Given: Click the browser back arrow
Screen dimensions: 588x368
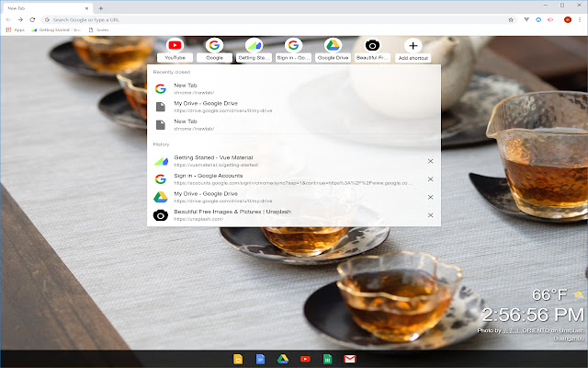Looking at the screenshot, I should tap(8, 19).
